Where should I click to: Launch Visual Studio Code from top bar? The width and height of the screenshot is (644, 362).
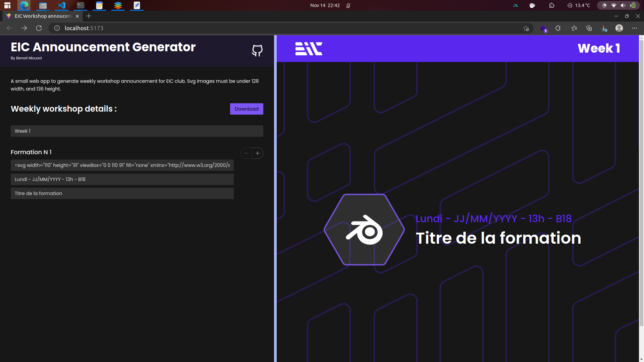pyautogui.click(x=62, y=5)
